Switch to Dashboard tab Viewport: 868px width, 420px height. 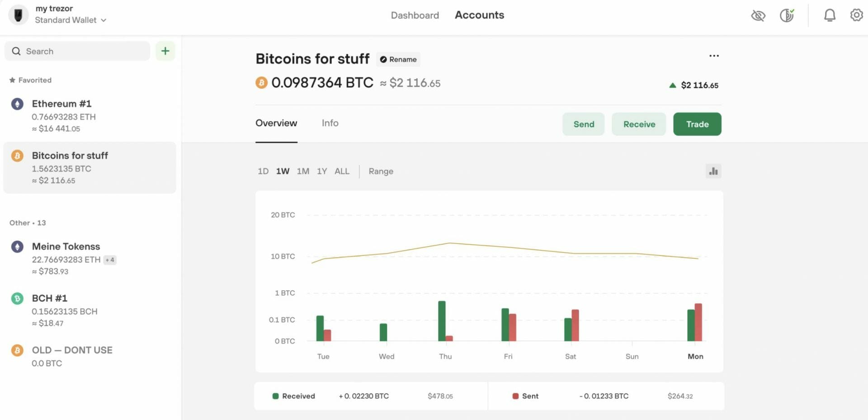415,15
